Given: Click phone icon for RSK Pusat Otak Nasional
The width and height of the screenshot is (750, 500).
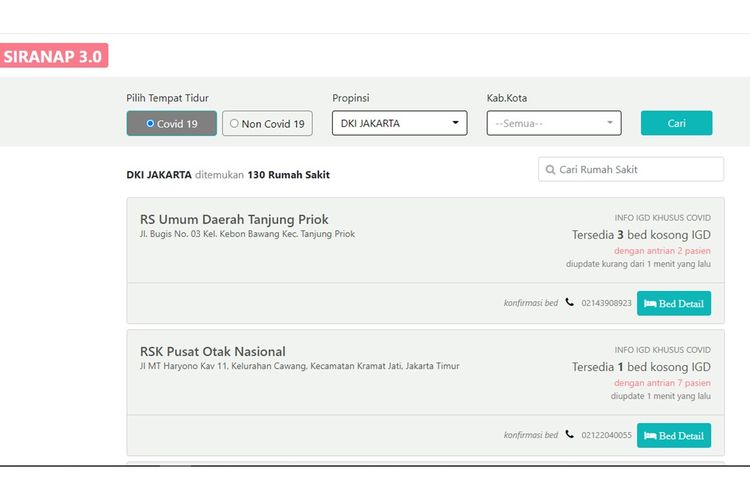Looking at the screenshot, I should click(x=570, y=435).
